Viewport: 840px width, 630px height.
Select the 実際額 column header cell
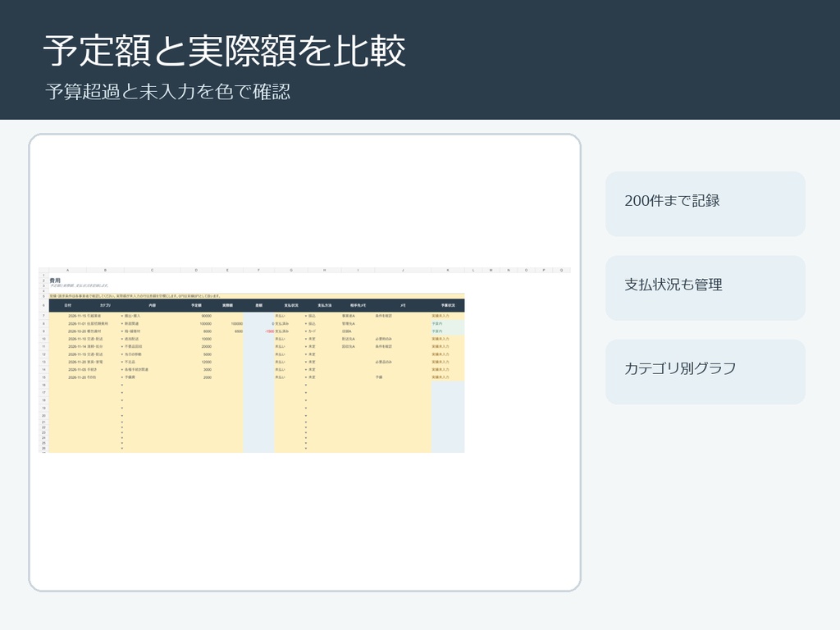(228, 305)
